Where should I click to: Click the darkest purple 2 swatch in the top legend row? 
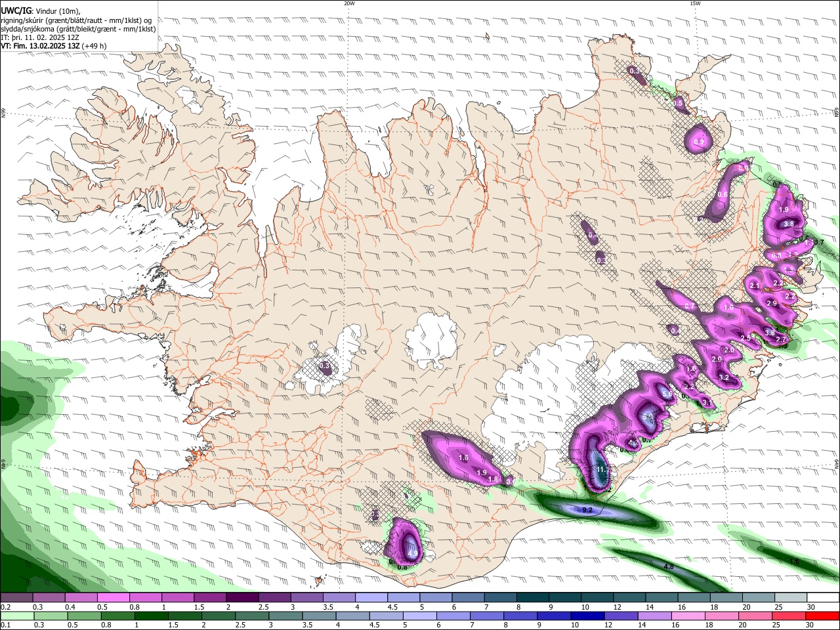[x=241, y=597]
